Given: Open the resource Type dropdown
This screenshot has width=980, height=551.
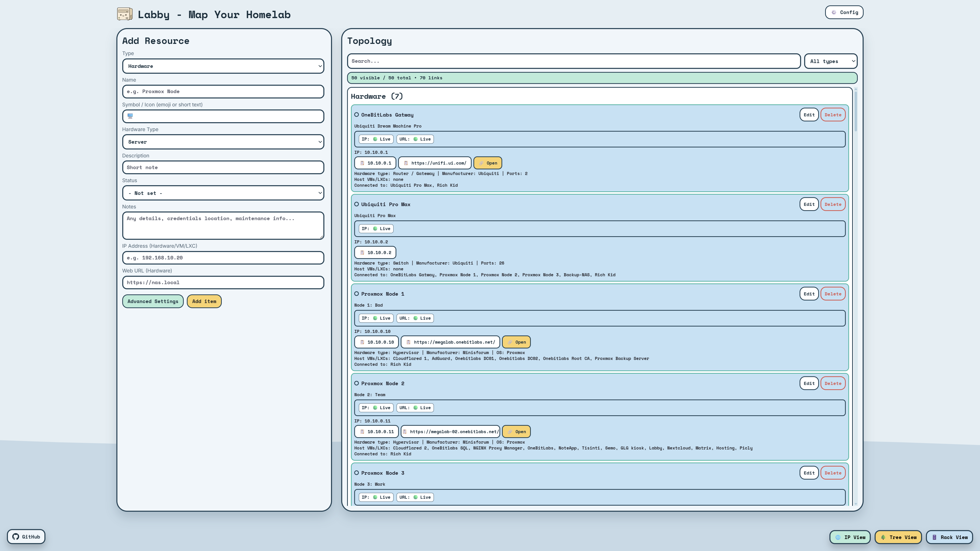Looking at the screenshot, I should click(x=223, y=66).
